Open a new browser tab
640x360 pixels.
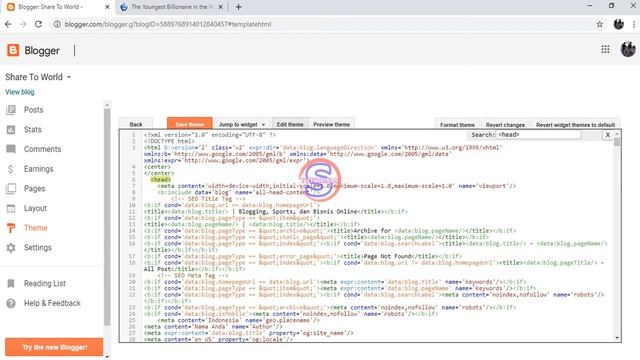coord(238,7)
